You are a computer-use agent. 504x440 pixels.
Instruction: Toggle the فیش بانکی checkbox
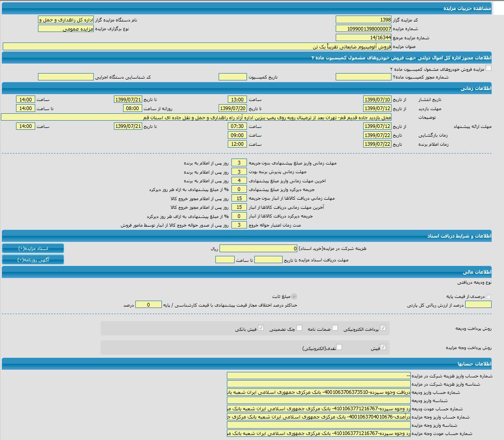coord(261,328)
